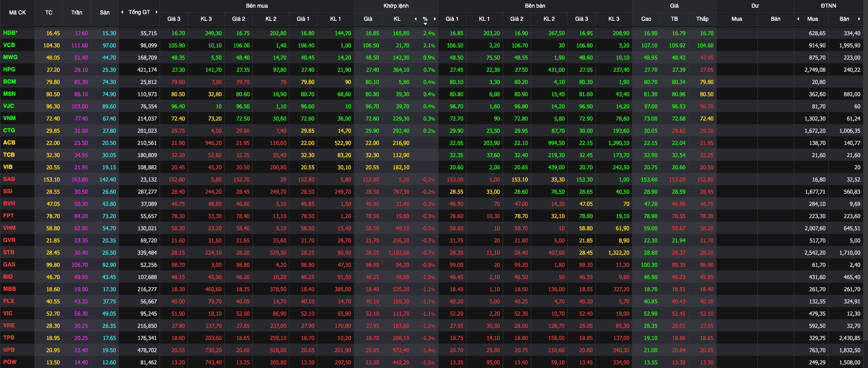
Task: Open the SSI stock symbol
Action: pyautogui.click(x=8, y=191)
